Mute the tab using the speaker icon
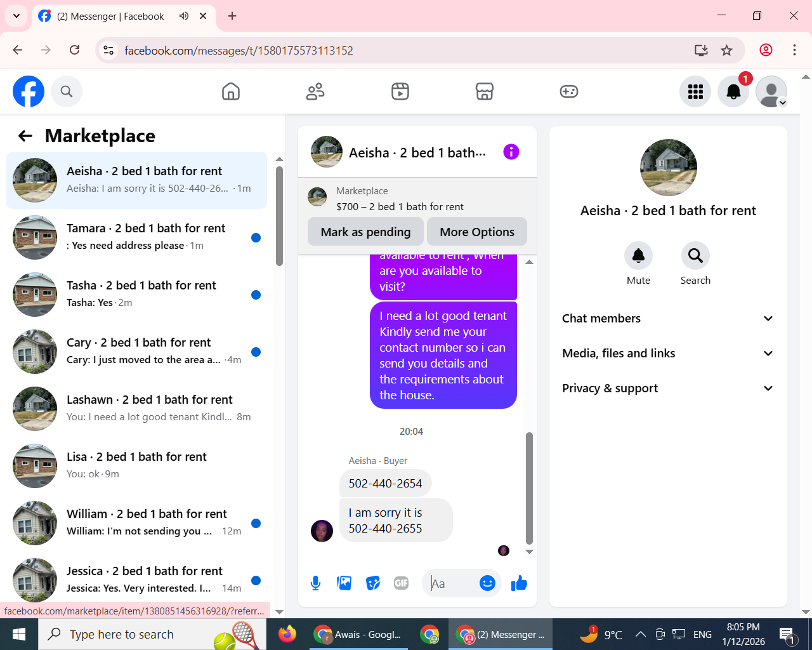Viewport: 812px width, 650px height. (x=184, y=16)
